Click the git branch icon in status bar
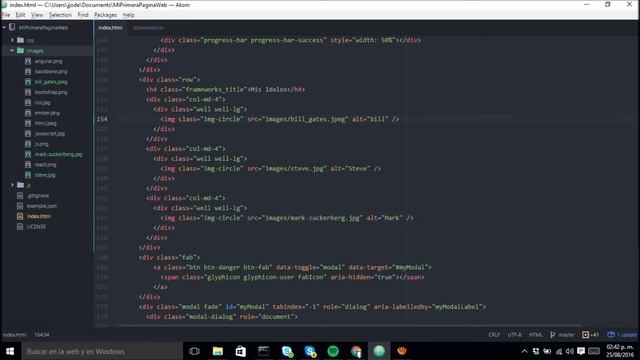The width and height of the screenshot is (640, 360). tap(552, 335)
